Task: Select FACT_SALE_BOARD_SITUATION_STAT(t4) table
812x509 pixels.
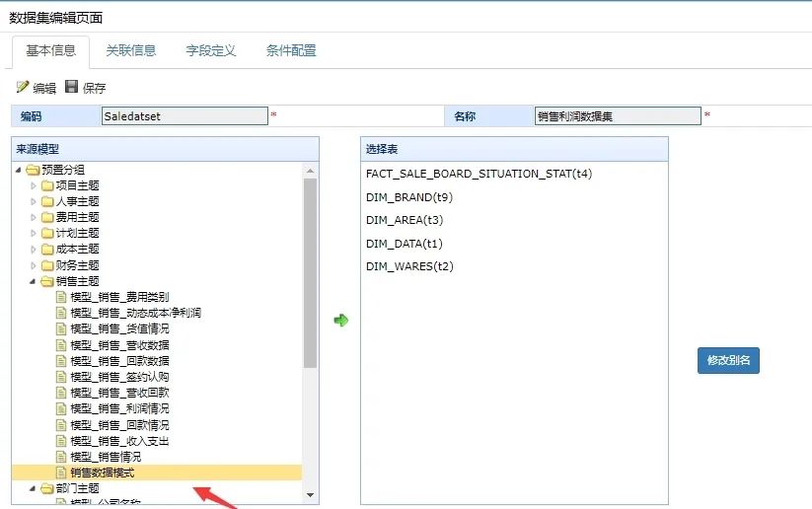Action: pos(480,174)
